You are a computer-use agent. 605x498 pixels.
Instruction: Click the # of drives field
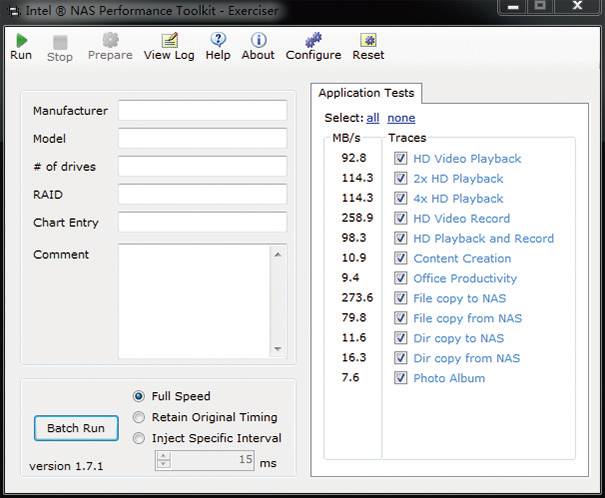click(203, 166)
